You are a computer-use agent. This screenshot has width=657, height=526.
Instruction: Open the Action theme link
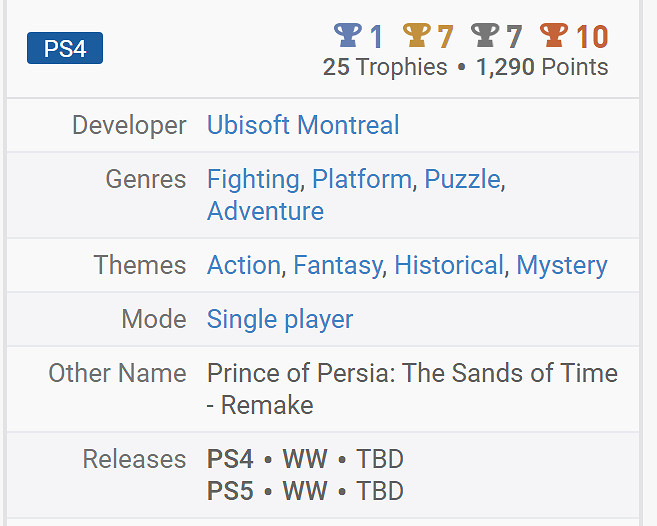(x=243, y=265)
